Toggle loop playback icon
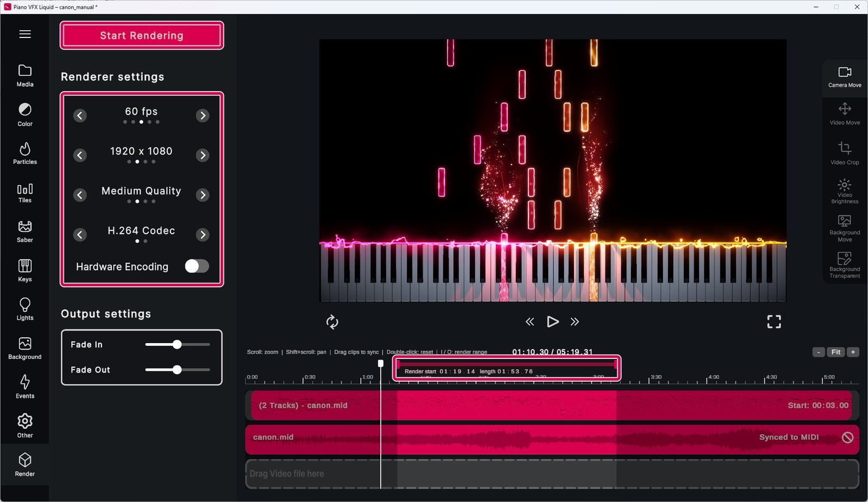The width and height of the screenshot is (868, 502). pyautogui.click(x=332, y=322)
